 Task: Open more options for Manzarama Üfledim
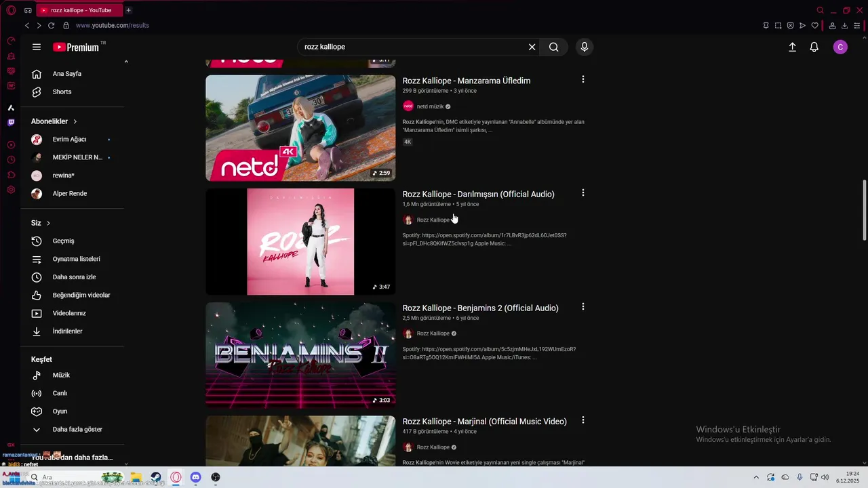(583, 79)
